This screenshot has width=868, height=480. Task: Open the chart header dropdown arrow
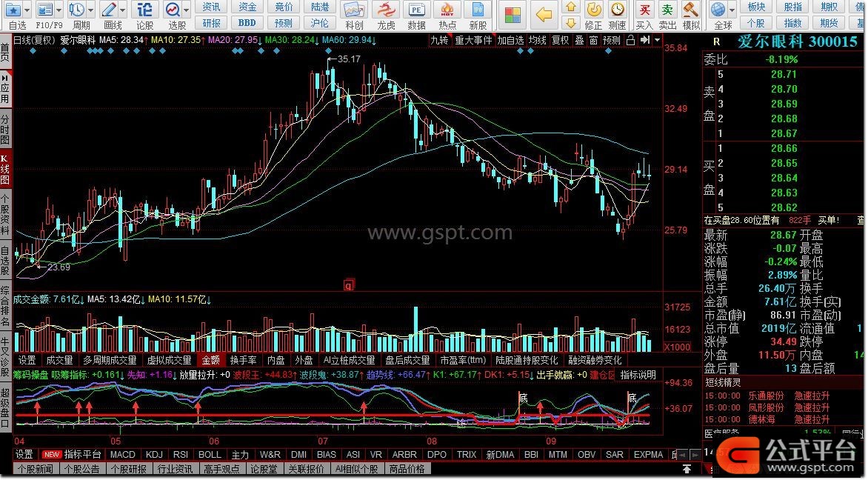(x=657, y=40)
